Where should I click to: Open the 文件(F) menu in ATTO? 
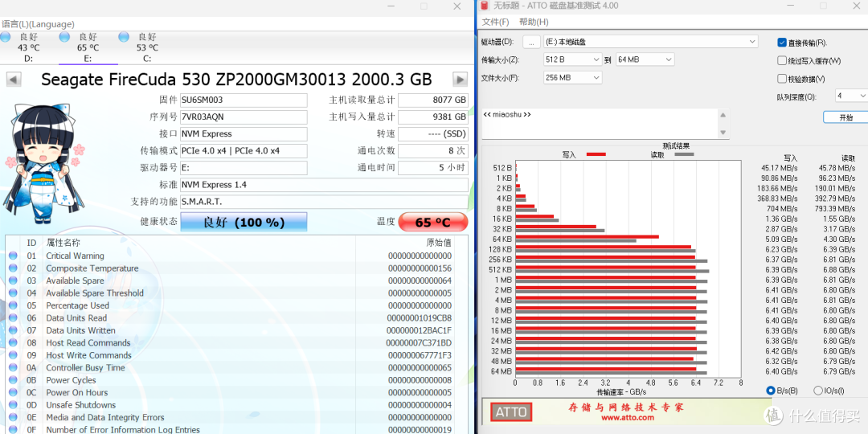tap(495, 23)
